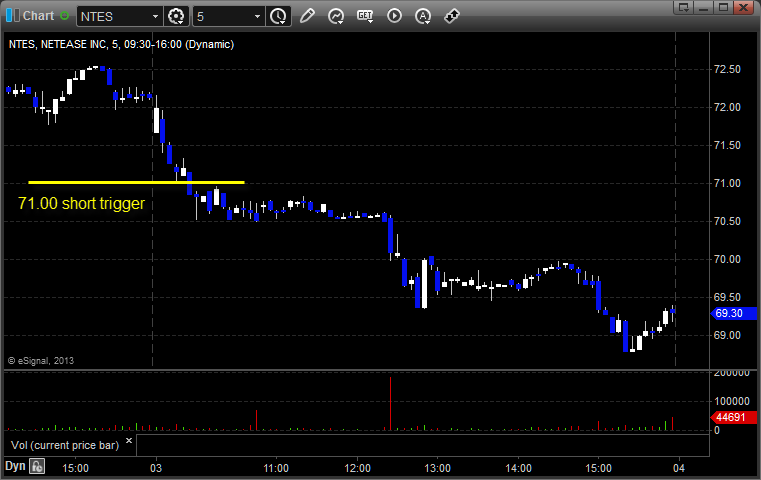The width and height of the screenshot is (761, 480).
Task: Open the alerts circled-A menu
Action: [x=423, y=16]
